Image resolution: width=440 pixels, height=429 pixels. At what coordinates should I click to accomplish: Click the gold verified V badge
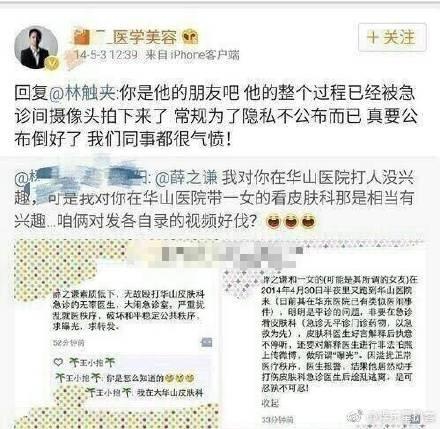pyautogui.click(x=52, y=63)
